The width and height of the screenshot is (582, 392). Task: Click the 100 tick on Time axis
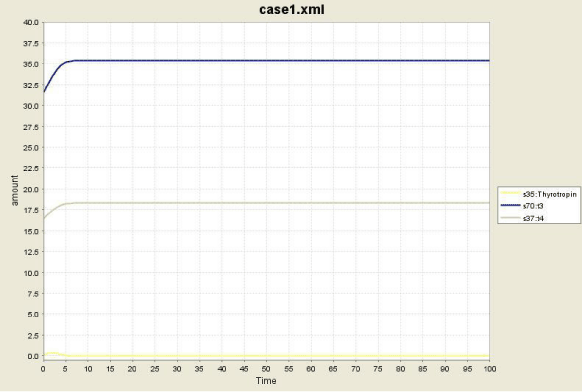point(490,369)
